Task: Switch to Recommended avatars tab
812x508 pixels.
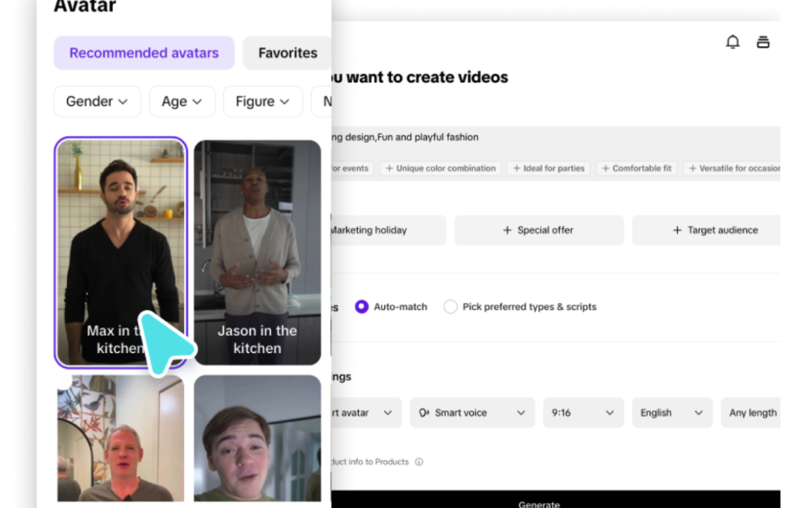Action: click(x=144, y=53)
